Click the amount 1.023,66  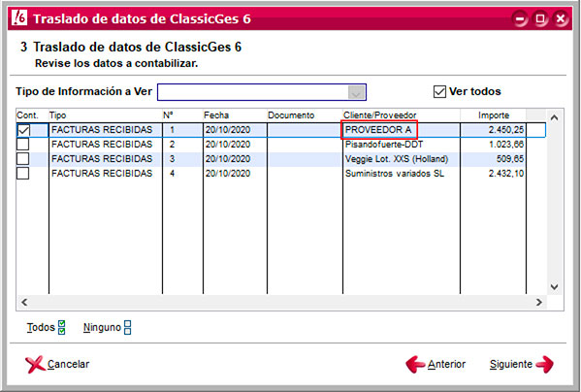pyautogui.click(x=506, y=145)
